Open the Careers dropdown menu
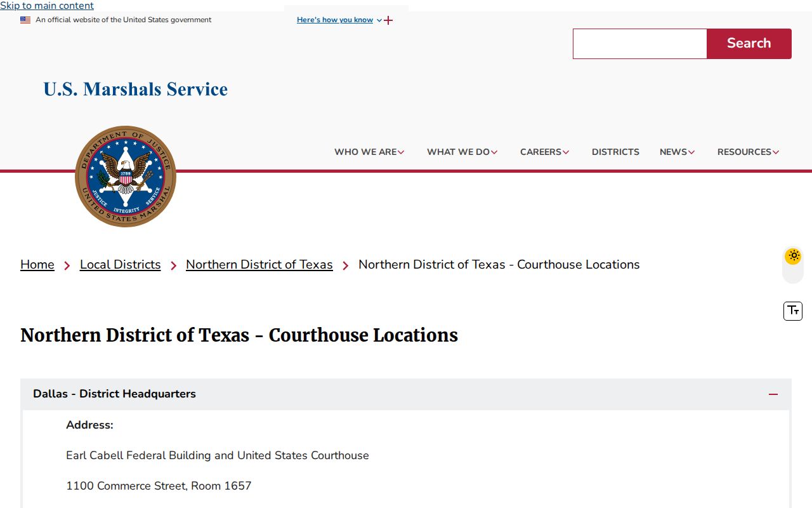This screenshot has width=812, height=508. click(544, 152)
